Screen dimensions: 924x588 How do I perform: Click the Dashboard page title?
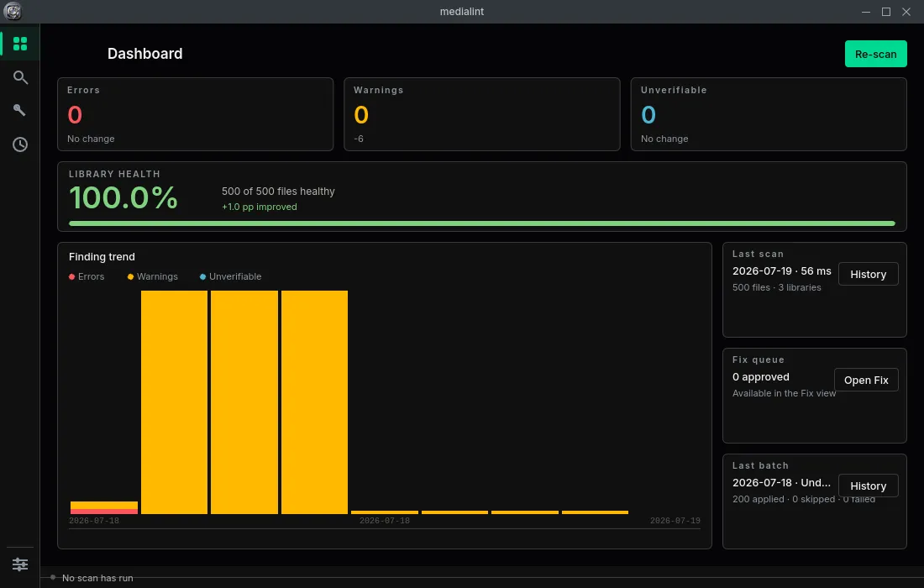click(x=145, y=54)
